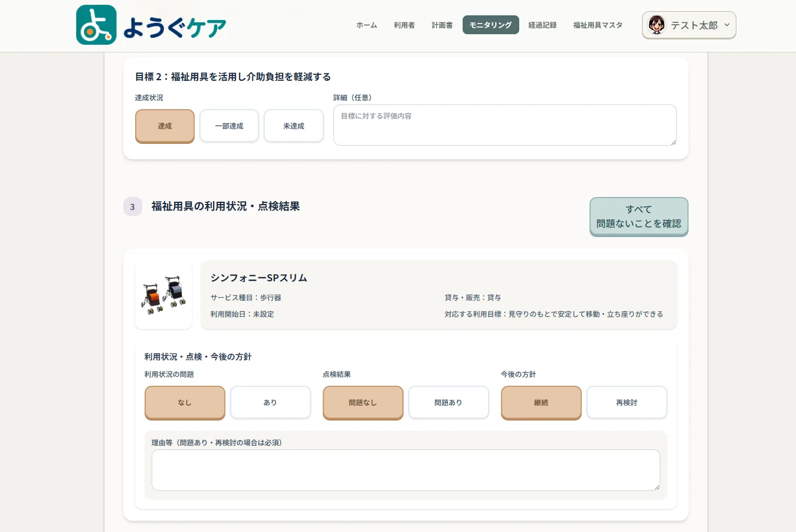Click the 目標2 heading text

click(232, 77)
